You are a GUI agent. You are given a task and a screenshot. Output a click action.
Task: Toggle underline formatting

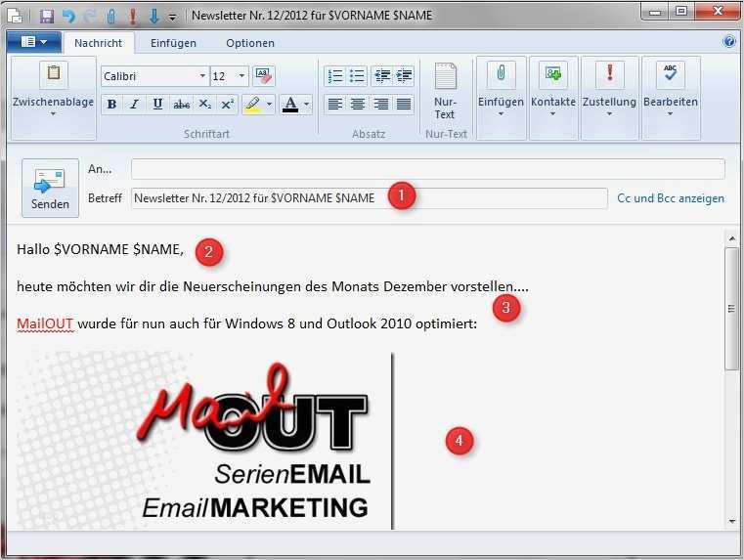point(157,104)
